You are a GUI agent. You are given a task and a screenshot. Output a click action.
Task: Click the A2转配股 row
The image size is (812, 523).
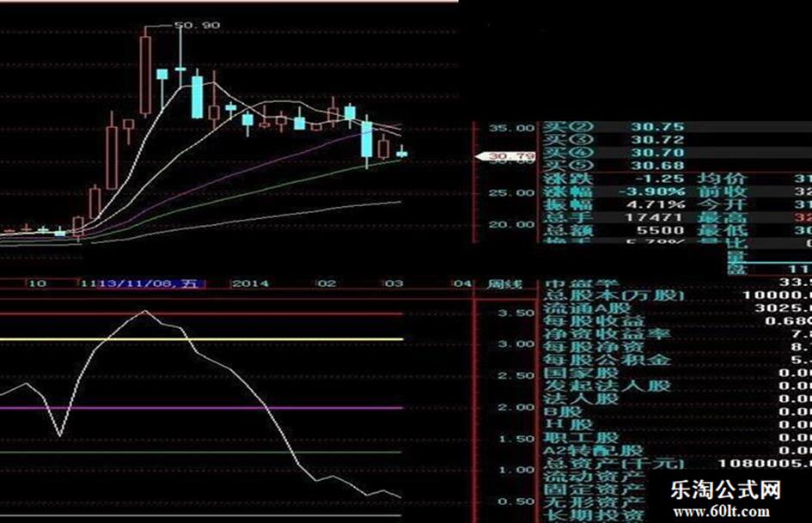click(x=677, y=451)
